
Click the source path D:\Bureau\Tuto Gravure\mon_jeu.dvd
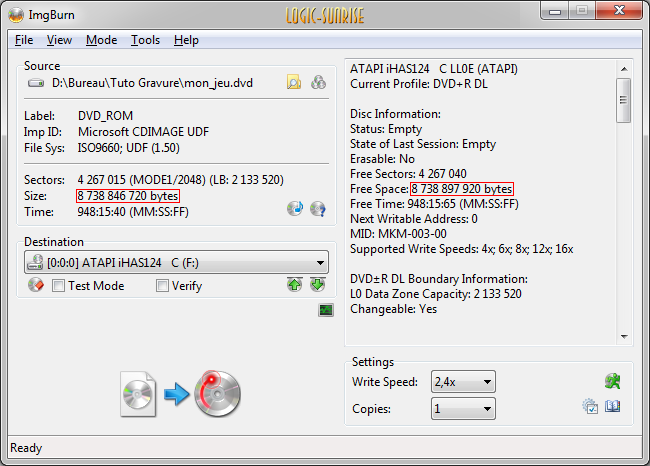[152, 83]
